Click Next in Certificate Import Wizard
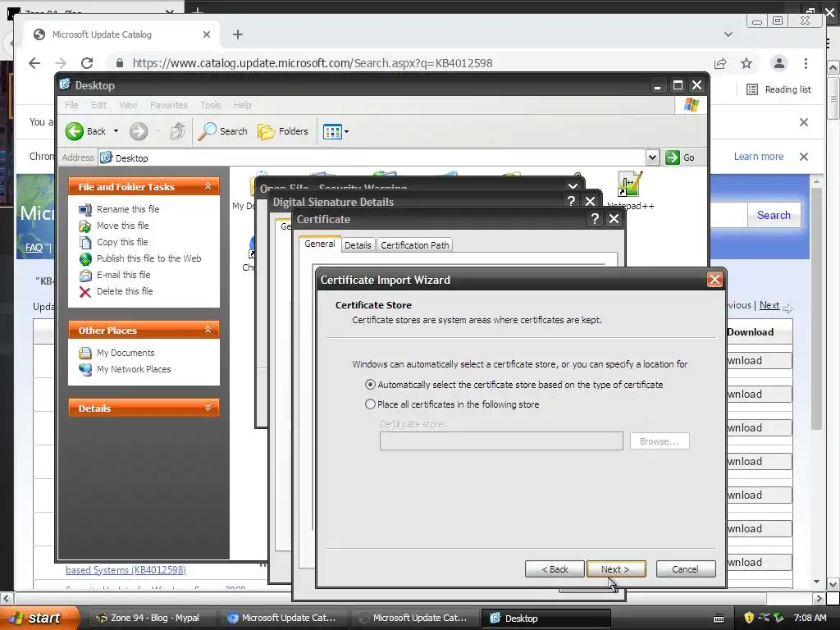The height and width of the screenshot is (630, 840). (x=616, y=569)
